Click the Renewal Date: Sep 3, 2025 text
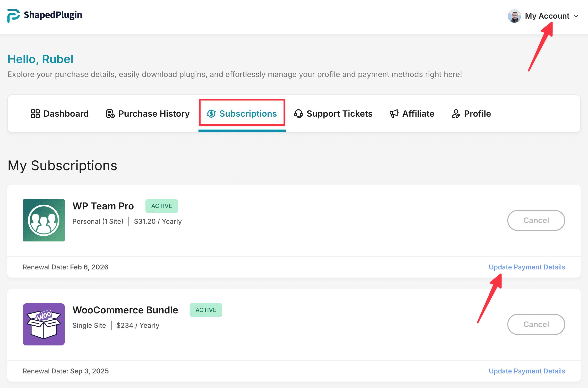 point(66,371)
